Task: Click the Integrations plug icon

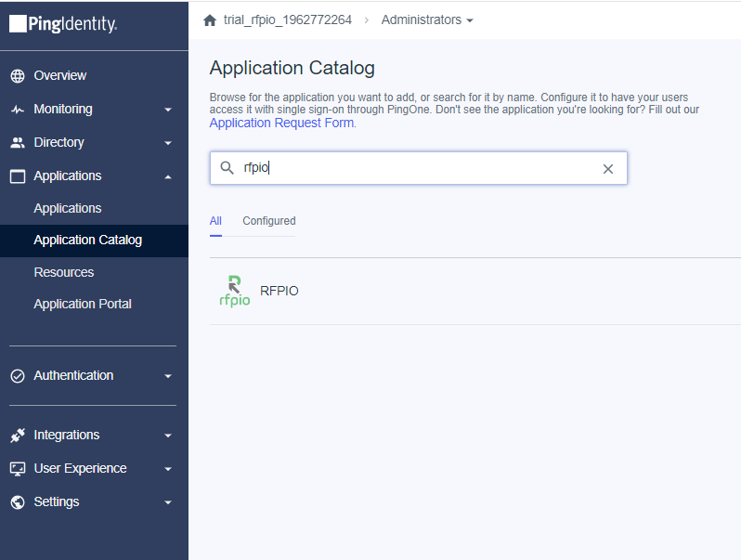Action: (x=18, y=436)
